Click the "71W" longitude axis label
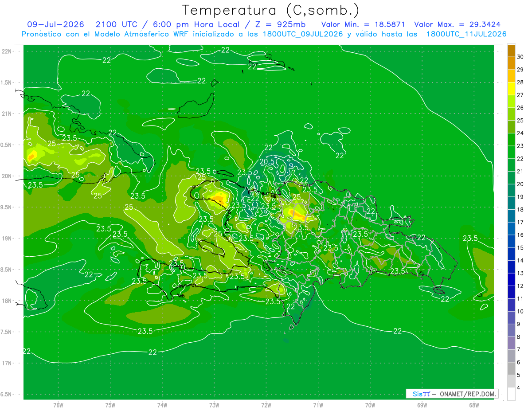Viewport: 532px width, 411px height. [x=318, y=405]
